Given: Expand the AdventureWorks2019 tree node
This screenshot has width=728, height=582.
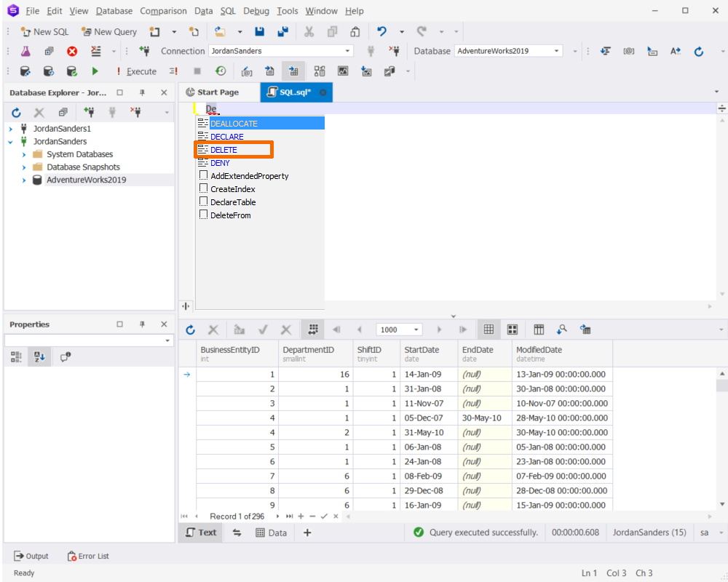Looking at the screenshot, I should [x=24, y=180].
